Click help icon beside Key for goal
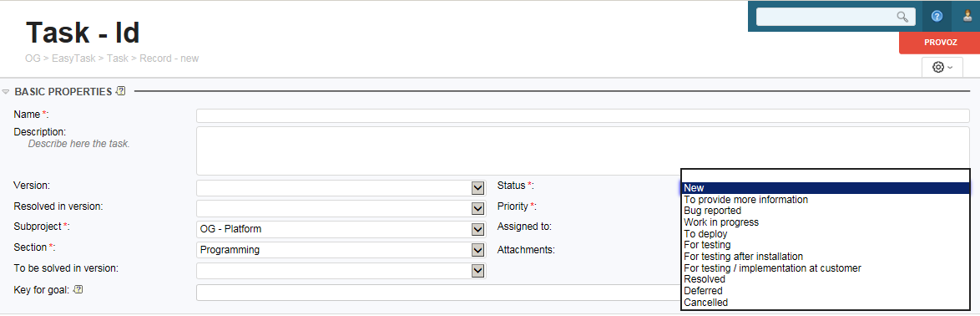Viewport: 980px width, 316px height. (78, 289)
